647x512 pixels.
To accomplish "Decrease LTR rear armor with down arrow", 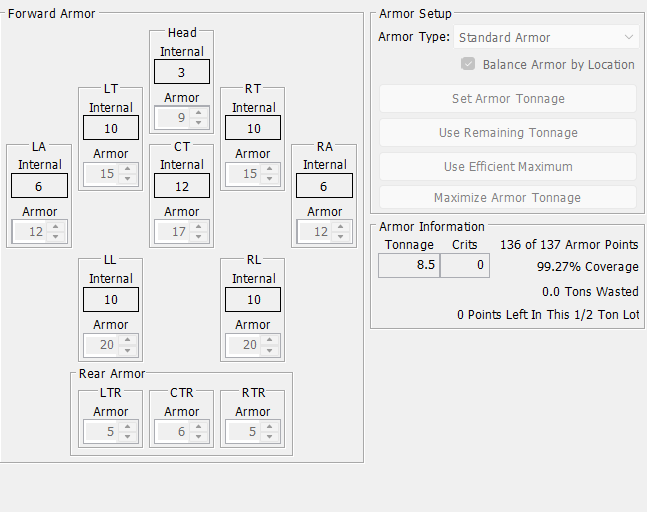I will pyautogui.click(x=128, y=436).
